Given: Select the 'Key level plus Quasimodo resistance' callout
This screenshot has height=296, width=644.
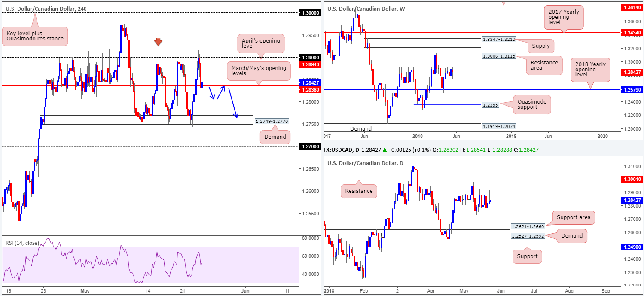Looking at the screenshot, I should click(35, 35).
